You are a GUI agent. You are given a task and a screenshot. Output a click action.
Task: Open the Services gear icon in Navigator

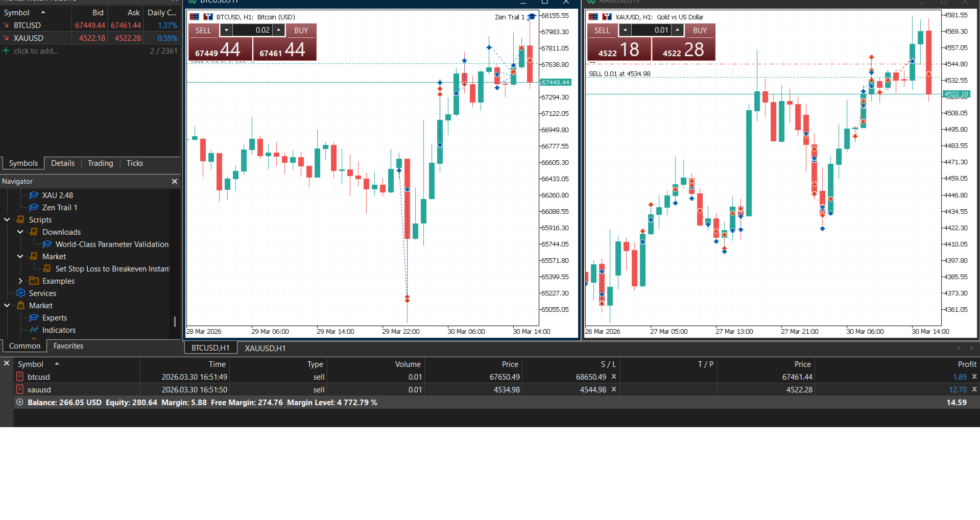pos(21,293)
